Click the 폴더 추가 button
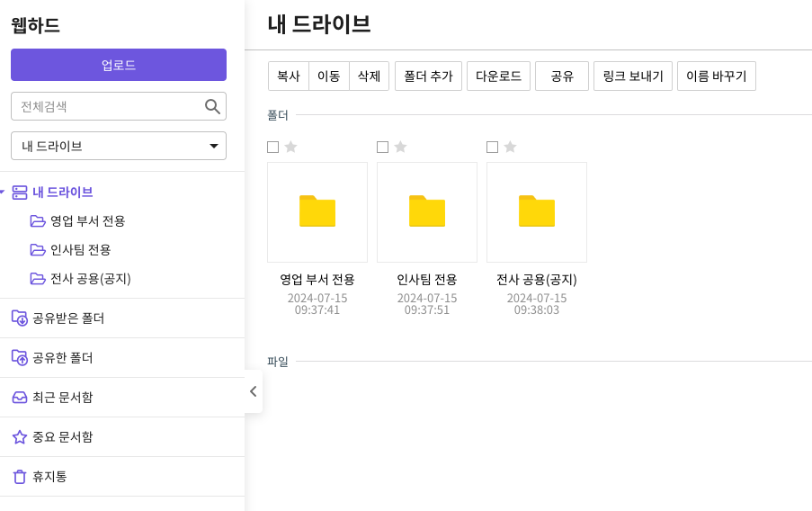 (x=428, y=76)
